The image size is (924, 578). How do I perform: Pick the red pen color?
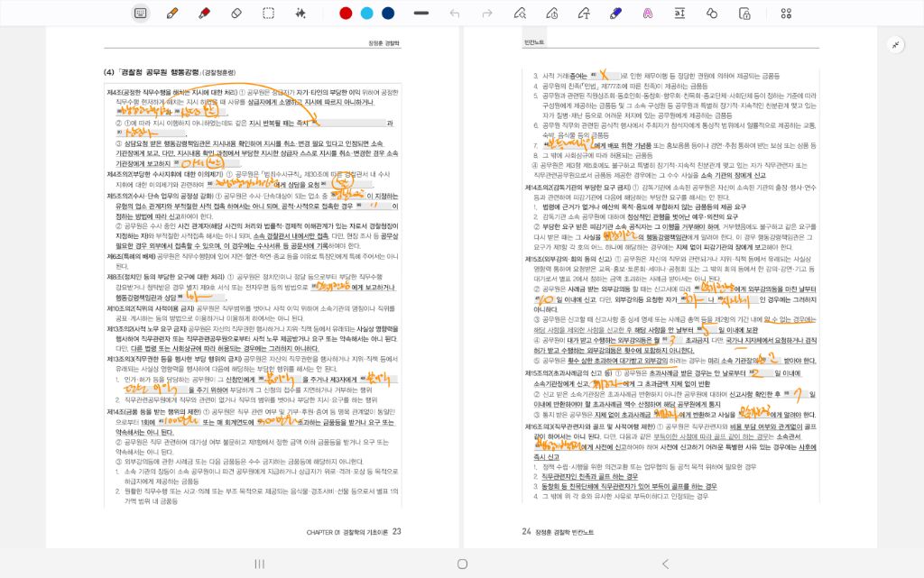[x=345, y=13]
